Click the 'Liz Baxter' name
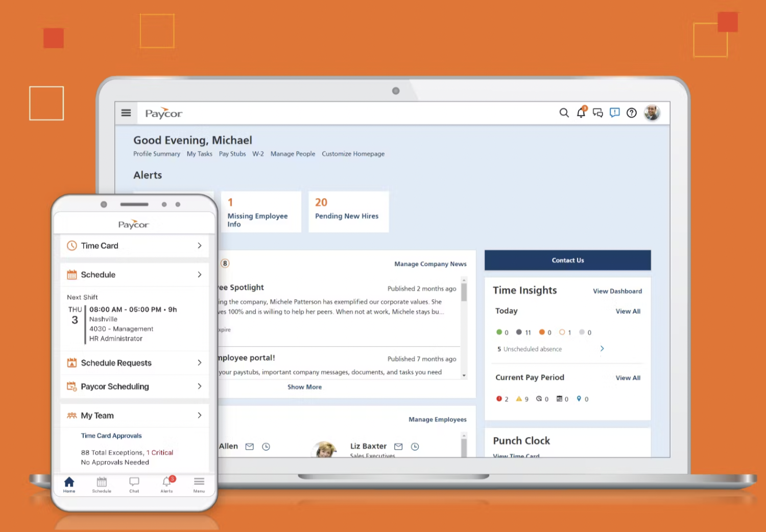The width and height of the screenshot is (766, 532). tap(368, 446)
